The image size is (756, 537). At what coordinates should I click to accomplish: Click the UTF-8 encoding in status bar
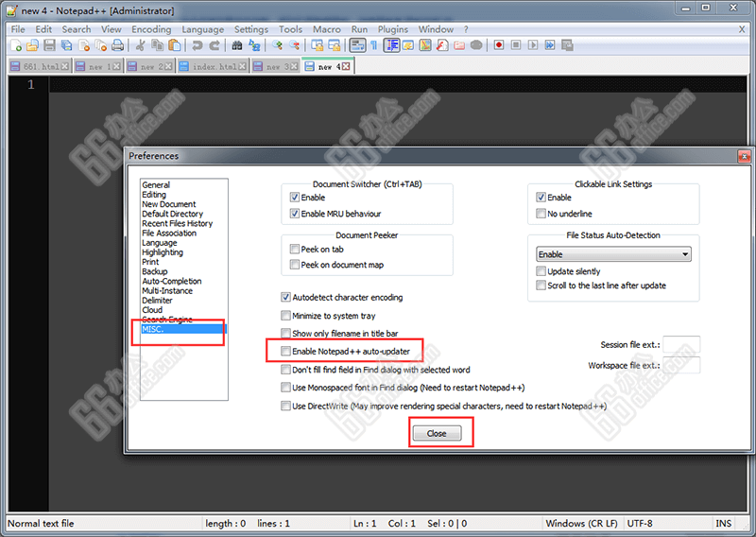[640, 524]
